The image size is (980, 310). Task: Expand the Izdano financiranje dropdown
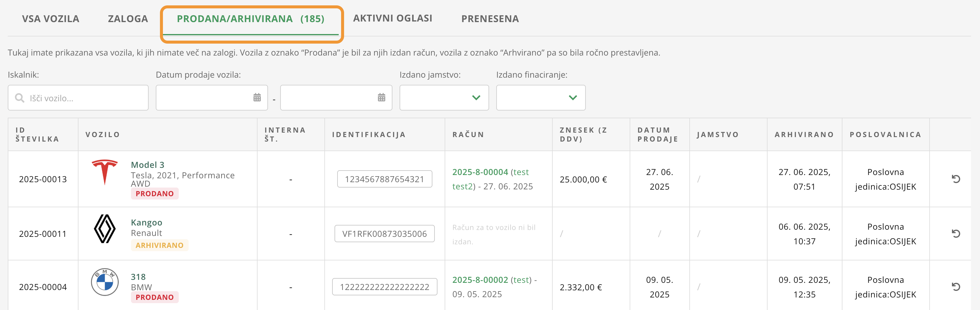[541, 97]
